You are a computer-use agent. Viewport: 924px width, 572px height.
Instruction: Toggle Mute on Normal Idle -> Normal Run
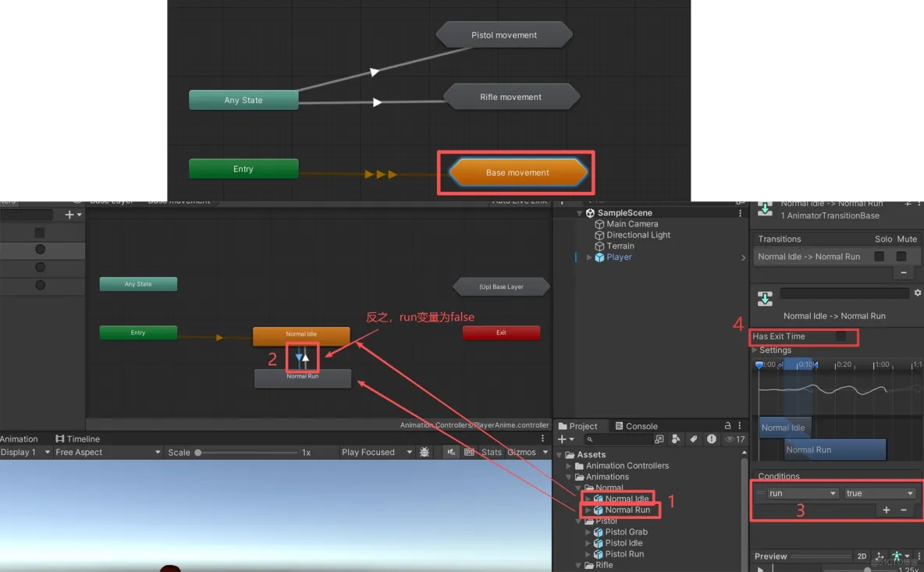tap(901, 257)
